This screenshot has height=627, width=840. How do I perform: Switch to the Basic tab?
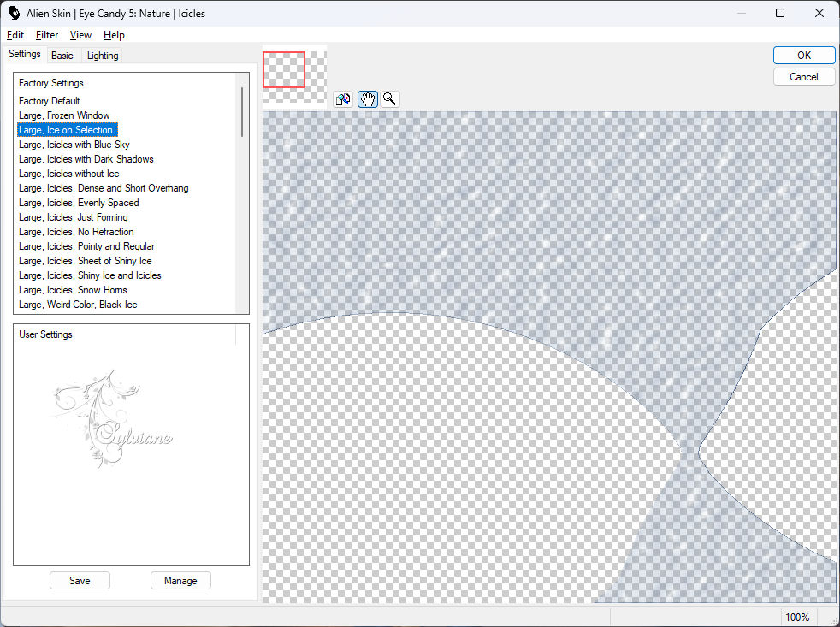click(x=62, y=56)
